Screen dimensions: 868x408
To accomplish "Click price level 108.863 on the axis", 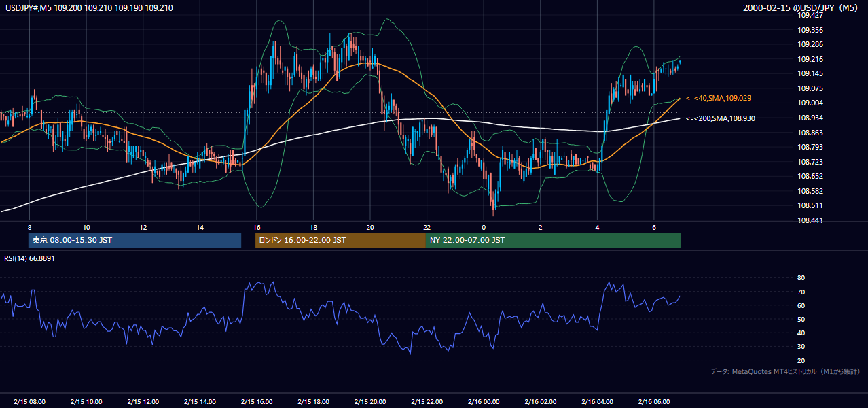I will (810, 133).
